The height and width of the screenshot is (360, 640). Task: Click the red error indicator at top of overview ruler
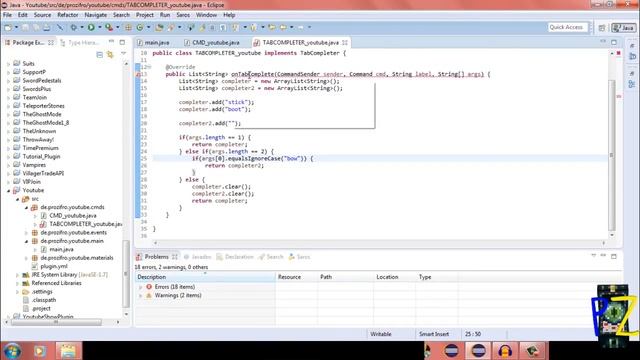coord(619,53)
